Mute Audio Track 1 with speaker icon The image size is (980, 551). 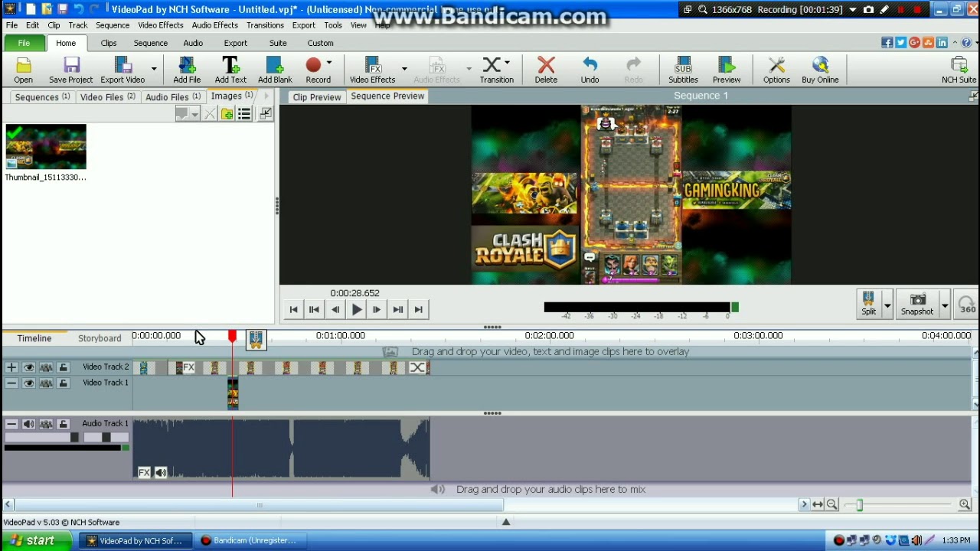[x=28, y=423]
